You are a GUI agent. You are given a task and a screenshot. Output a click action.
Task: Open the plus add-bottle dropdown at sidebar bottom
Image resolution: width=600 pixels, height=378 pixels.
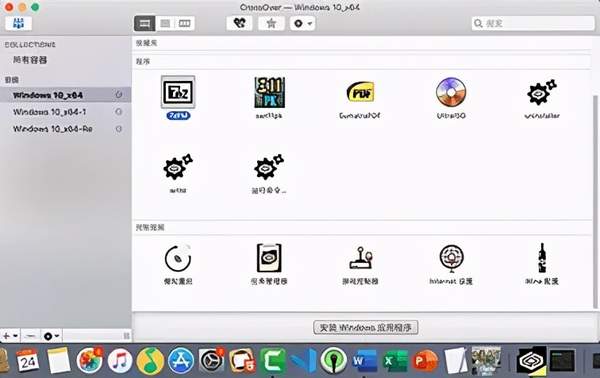point(10,336)
